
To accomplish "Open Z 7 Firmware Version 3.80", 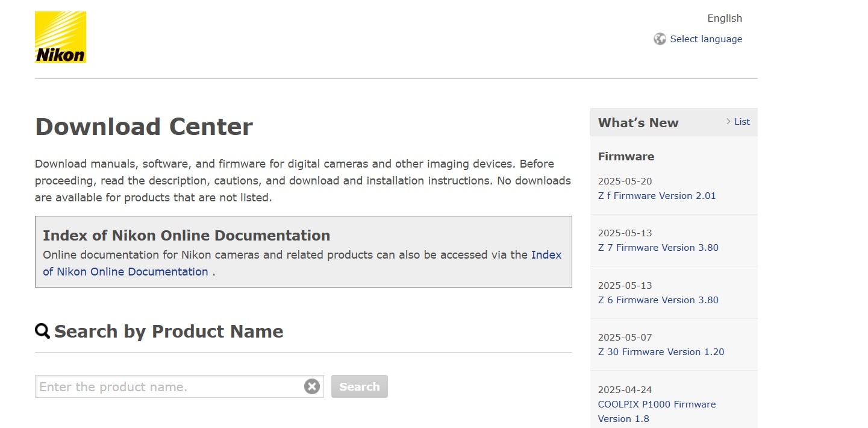I will [658, 247].
